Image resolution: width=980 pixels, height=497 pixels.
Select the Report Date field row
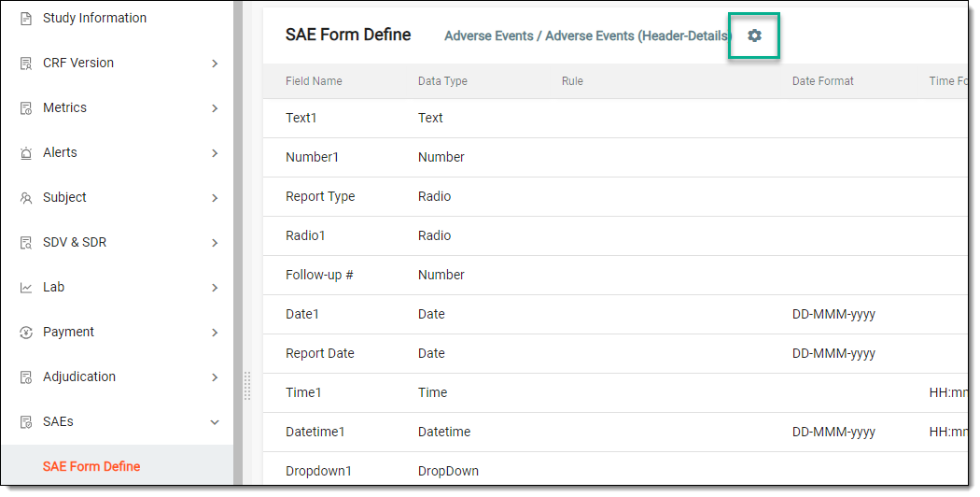(x=616, y=354)
